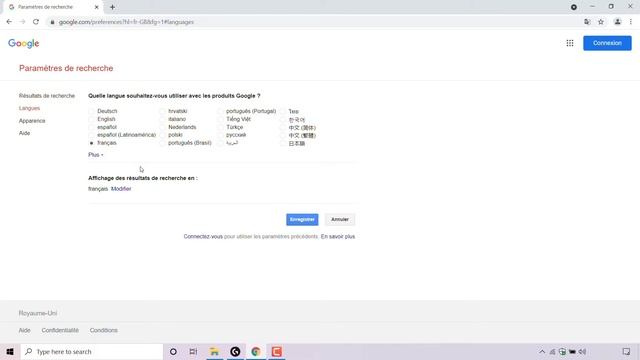Click the Cortana circle icon
This screenshot has height=360, width=640.
point(173,351)
